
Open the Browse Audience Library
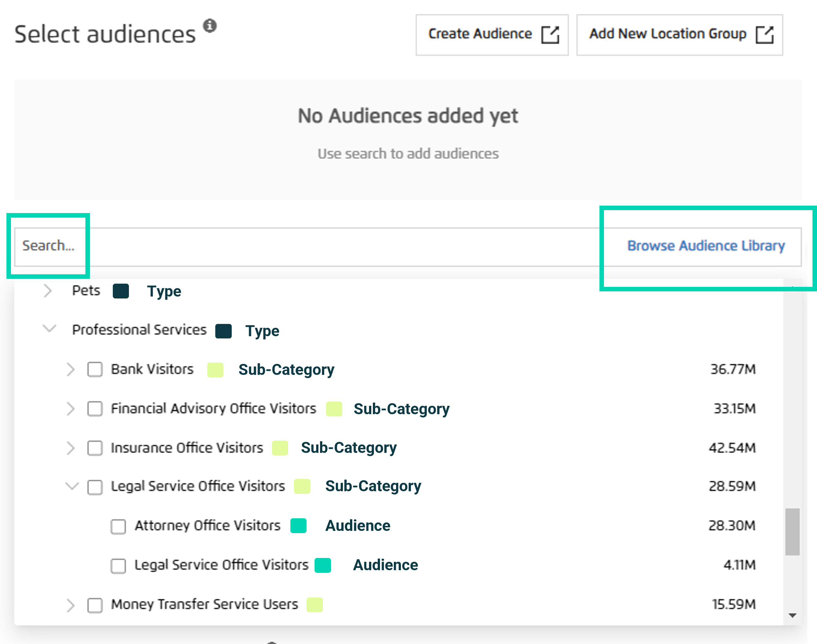[x=706, y=246]
